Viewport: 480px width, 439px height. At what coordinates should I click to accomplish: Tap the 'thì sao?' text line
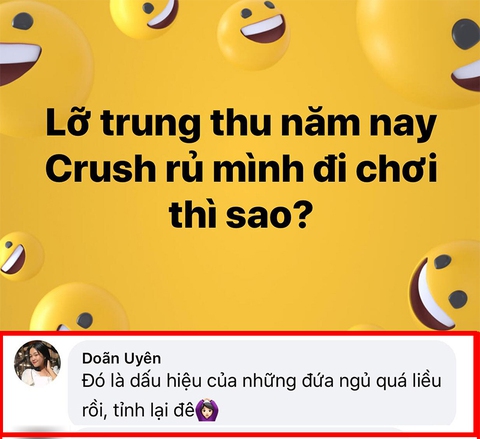click(x=239, y=212)
